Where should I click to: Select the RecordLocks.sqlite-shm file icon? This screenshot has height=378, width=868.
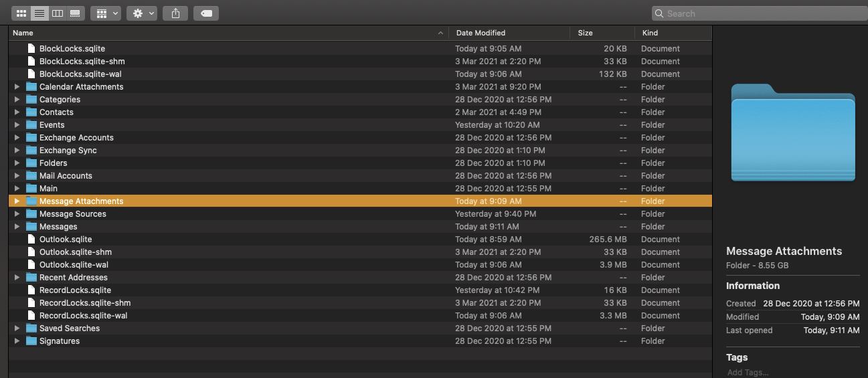[x=31, y=303]
